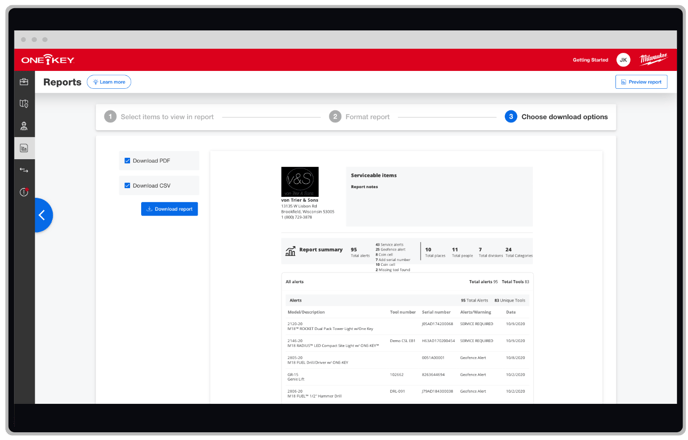Click the Date column header

(x=511, y=312)
